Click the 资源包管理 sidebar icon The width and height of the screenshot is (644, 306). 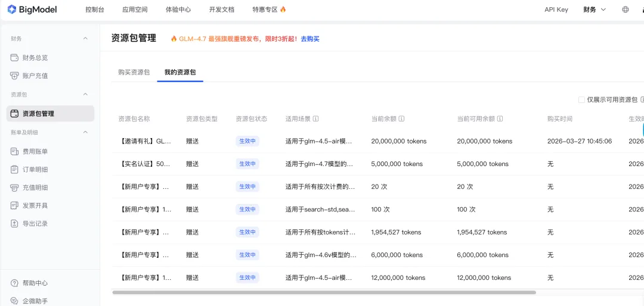click(14, 114)
